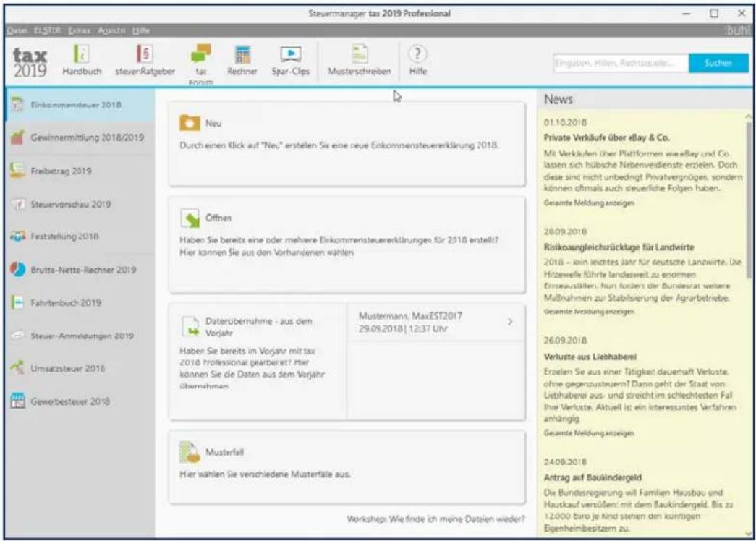
Task: Open the Steuervorschau 2019 module
Action: coord(80,204)
